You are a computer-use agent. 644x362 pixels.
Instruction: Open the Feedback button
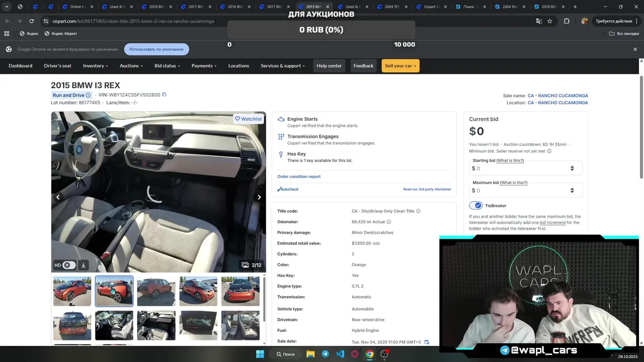[x=363, y=66]
